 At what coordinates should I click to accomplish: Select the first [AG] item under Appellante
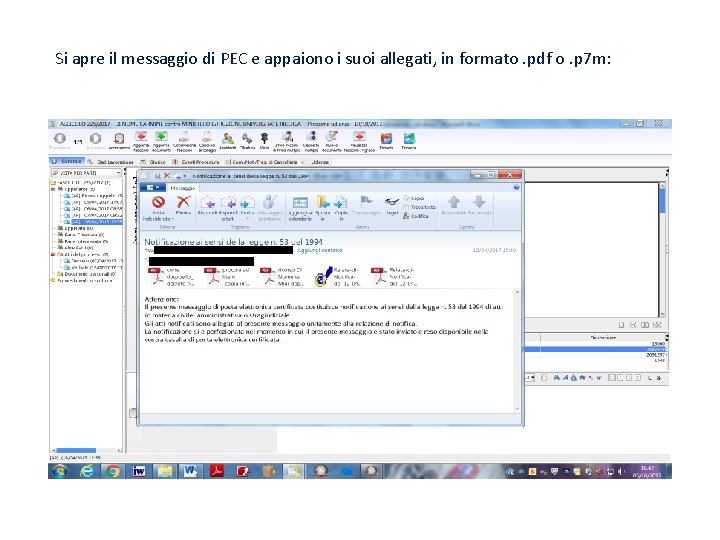tap(93, 196)
